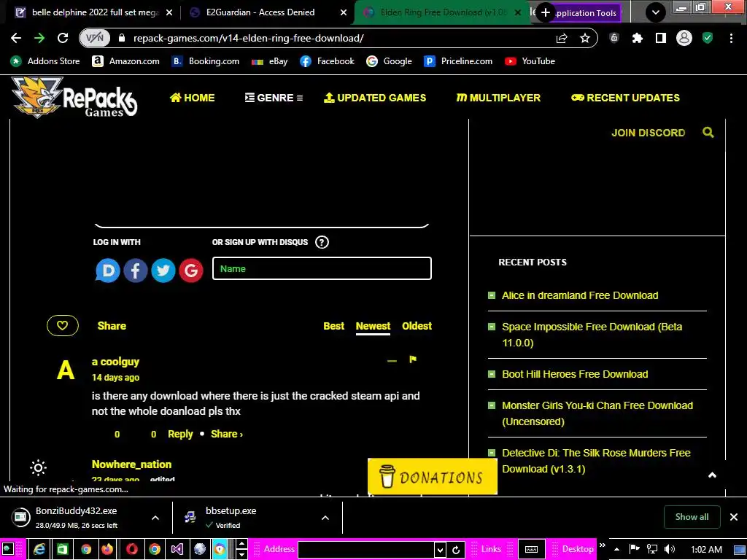Open the Addons Store bookmark
This screenshot has width=747, height=560.
click(x=45, y=61)
